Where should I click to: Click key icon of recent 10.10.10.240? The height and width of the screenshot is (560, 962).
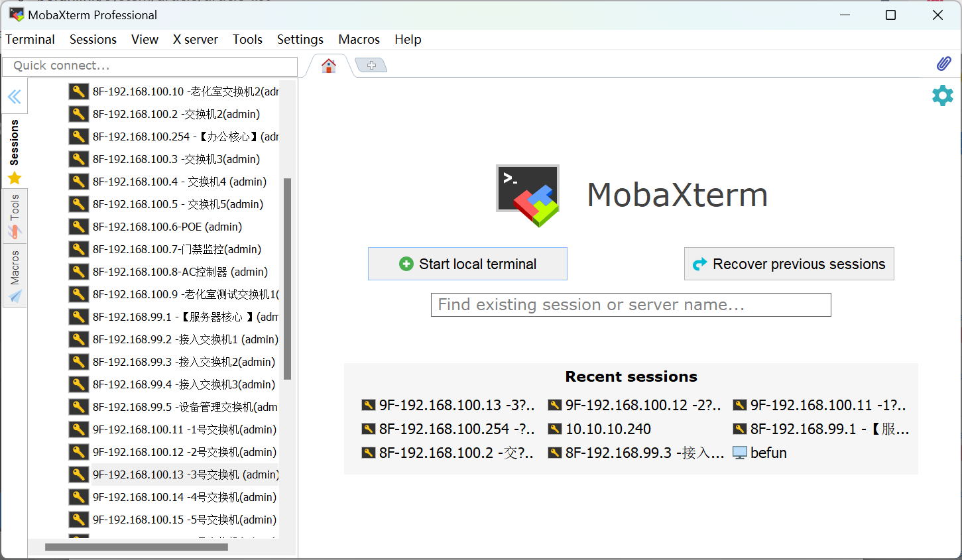[555, 429]
